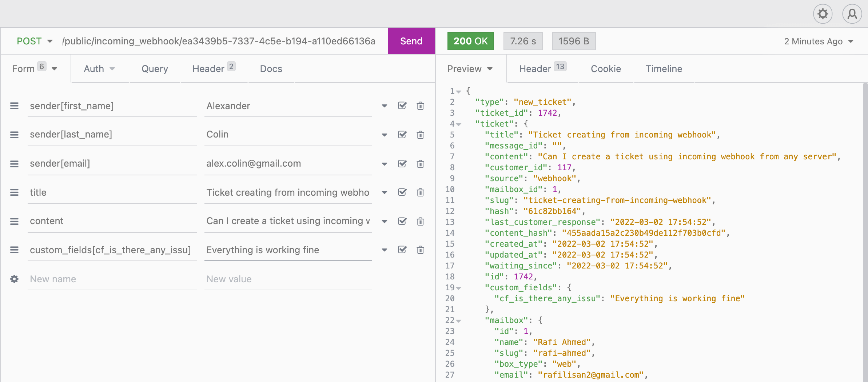Open the Preview mode dropdown

point(470,69)
